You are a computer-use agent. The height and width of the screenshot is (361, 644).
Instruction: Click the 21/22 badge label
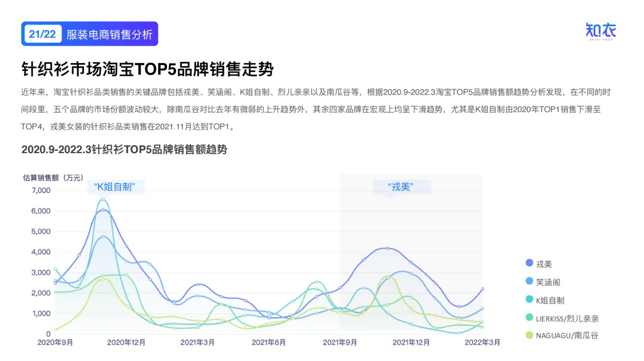pos(42,34)
